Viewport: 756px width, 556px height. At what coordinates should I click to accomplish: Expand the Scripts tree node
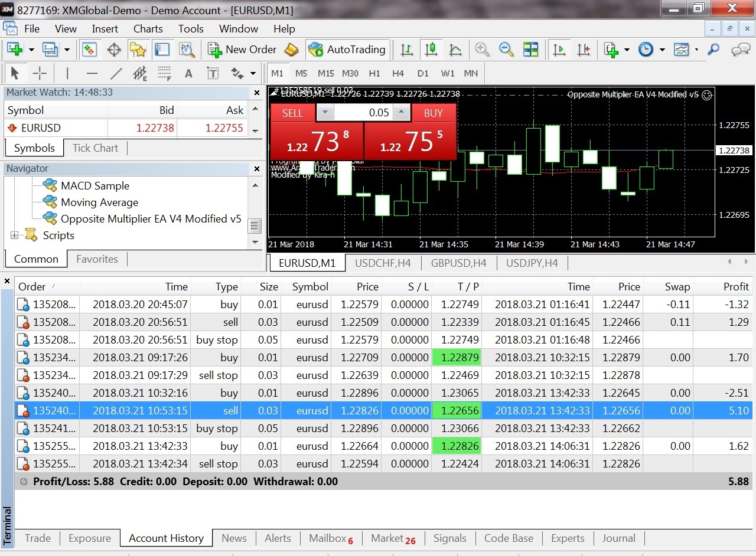14,236
